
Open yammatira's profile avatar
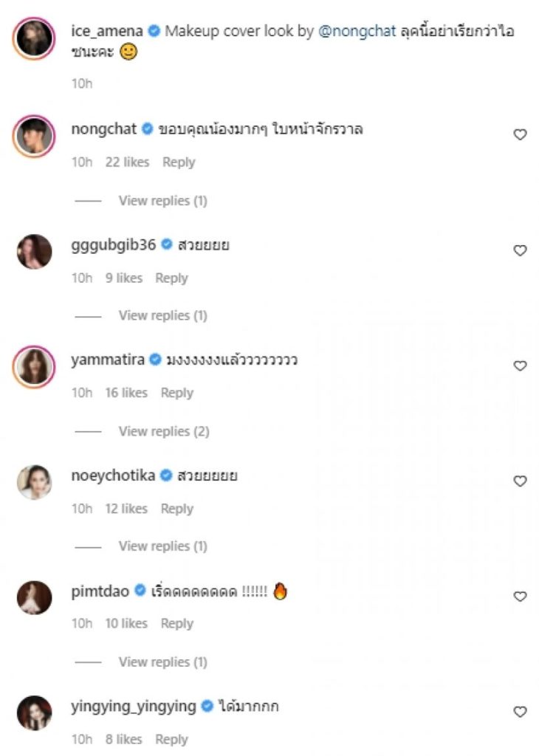coord(34,367)
